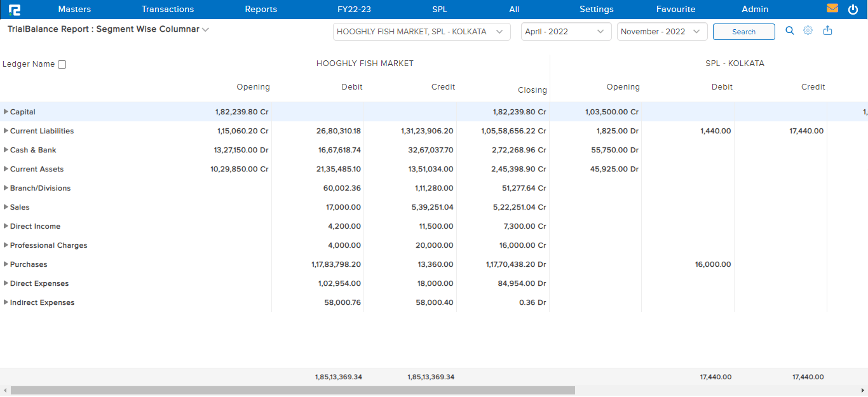Screen dimensions: 868x397
Task: Toggle the Ledger Name checkbox
Action: click(x=62, y=64)
